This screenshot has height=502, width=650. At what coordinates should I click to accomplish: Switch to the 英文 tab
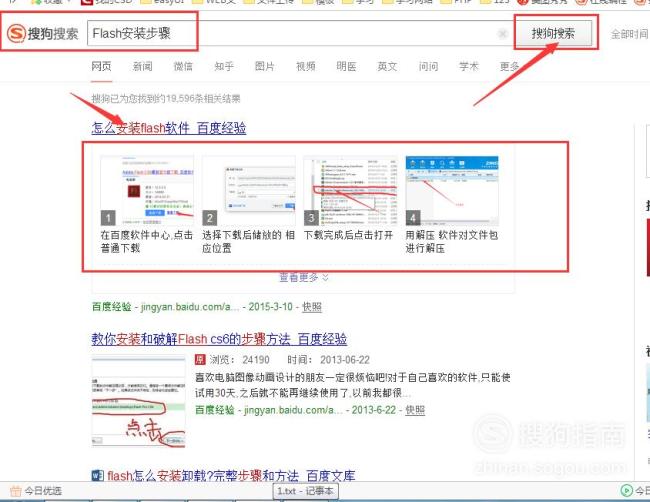click(387, 66)
